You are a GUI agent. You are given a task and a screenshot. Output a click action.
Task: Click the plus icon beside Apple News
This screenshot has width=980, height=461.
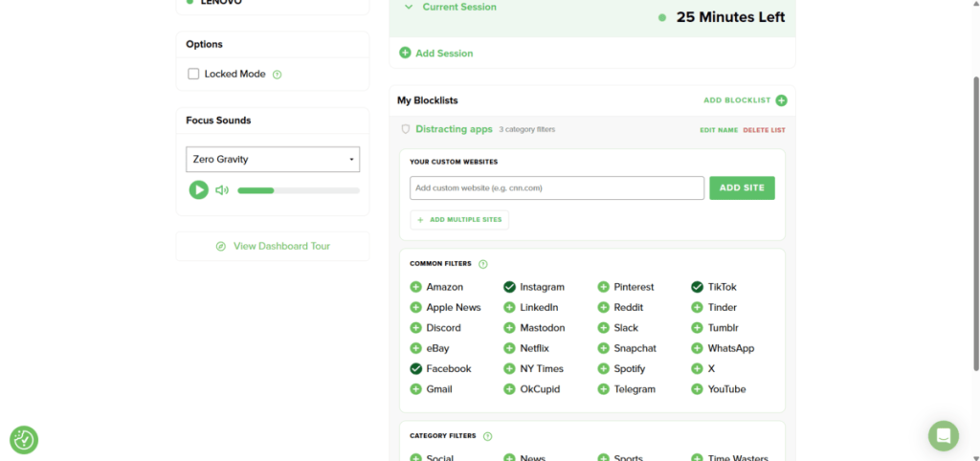click(x=415, y=307)
